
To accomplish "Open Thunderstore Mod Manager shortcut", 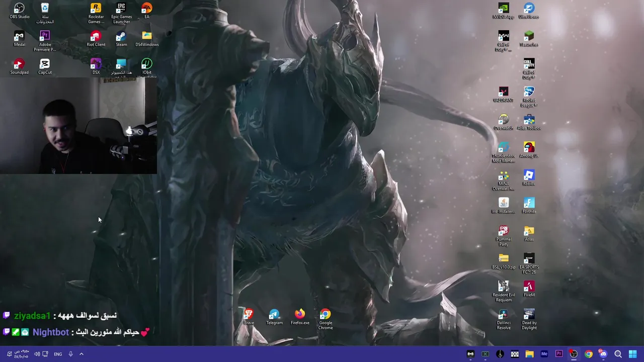I will (503, 152).
